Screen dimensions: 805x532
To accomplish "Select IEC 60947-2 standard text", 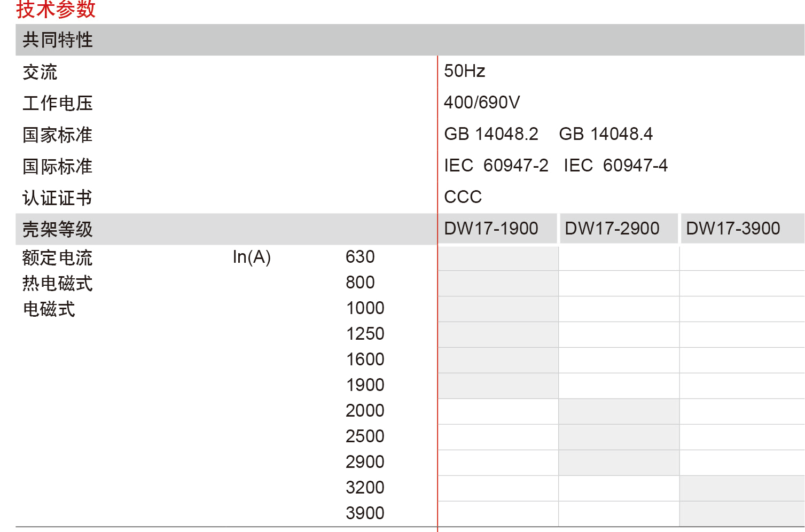I will 496,166.
